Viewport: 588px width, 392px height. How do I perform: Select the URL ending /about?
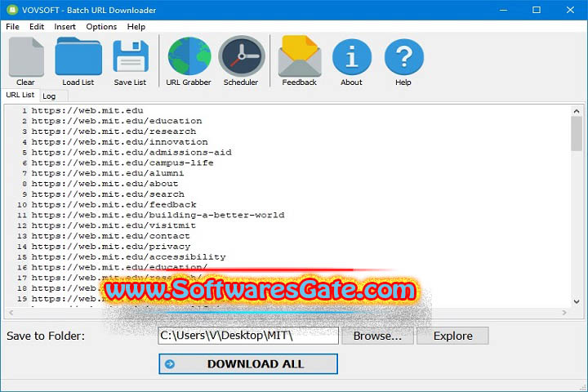(x=105, y=184)
